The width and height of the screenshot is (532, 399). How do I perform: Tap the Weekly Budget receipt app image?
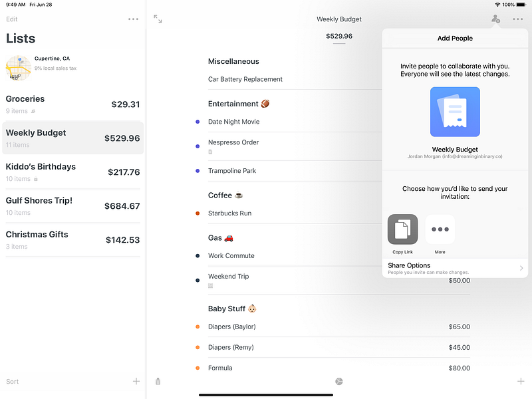point(455,112)
